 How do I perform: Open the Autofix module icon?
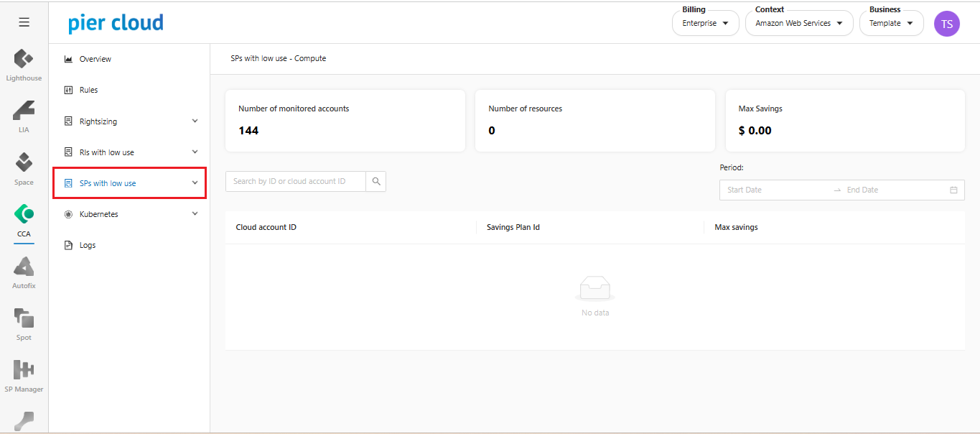pos(24,267)
